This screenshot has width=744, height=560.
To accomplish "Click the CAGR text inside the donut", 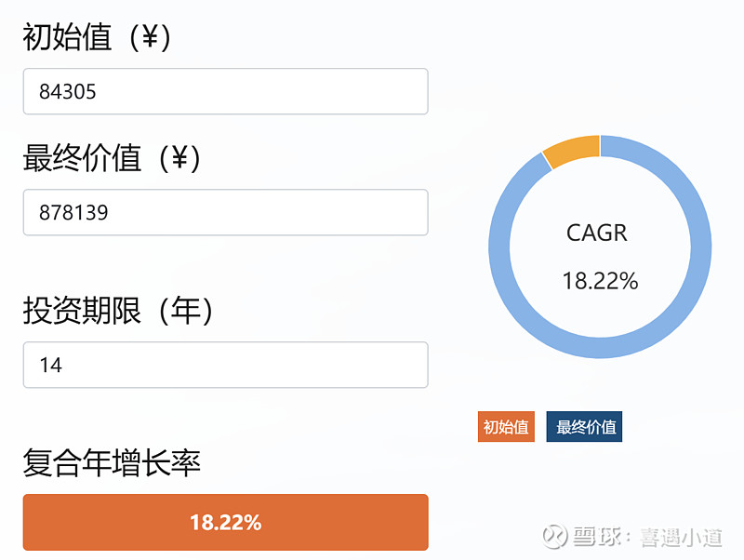I will coord(597,233).
